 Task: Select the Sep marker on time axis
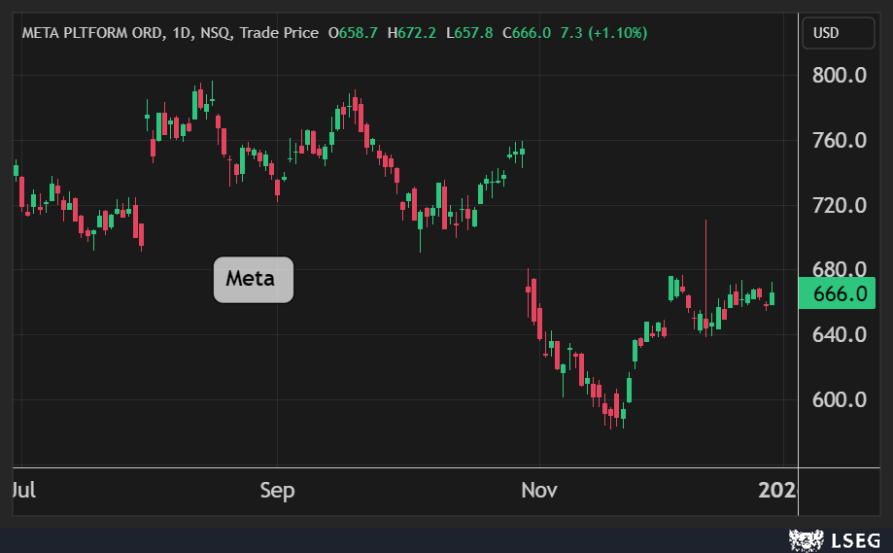tap(277, 491)
